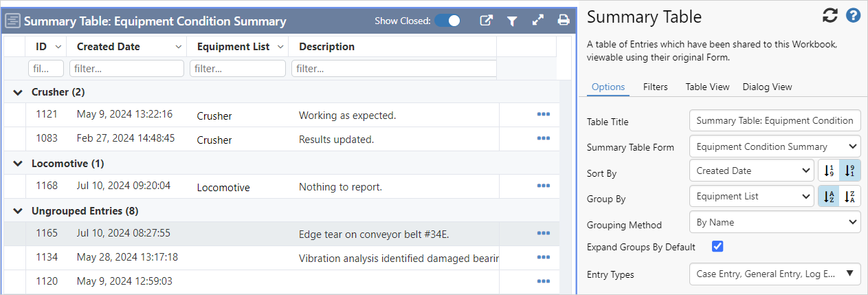
Task: Switch to the Table View tab
Action: pyautogui.click(x=707, y=87)
